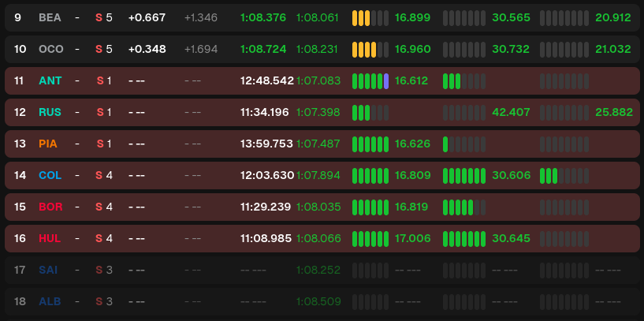Click RUS's lap time 11:34.196

265,112
